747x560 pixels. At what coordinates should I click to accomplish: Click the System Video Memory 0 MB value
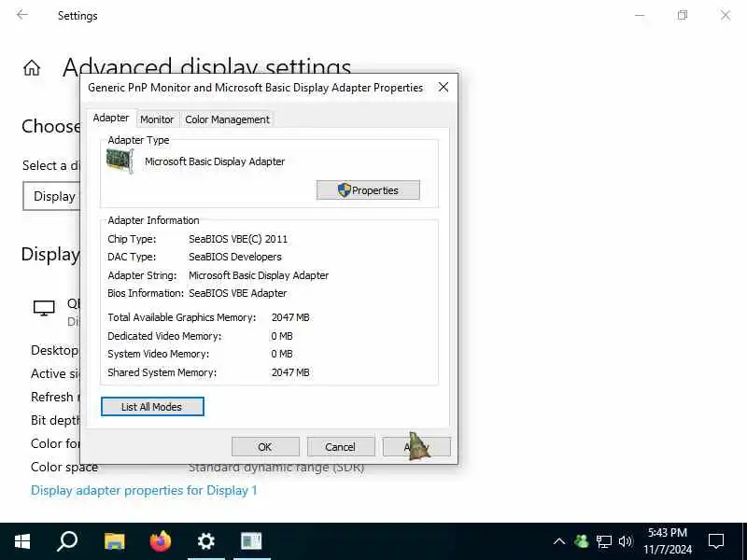point(282,355)
